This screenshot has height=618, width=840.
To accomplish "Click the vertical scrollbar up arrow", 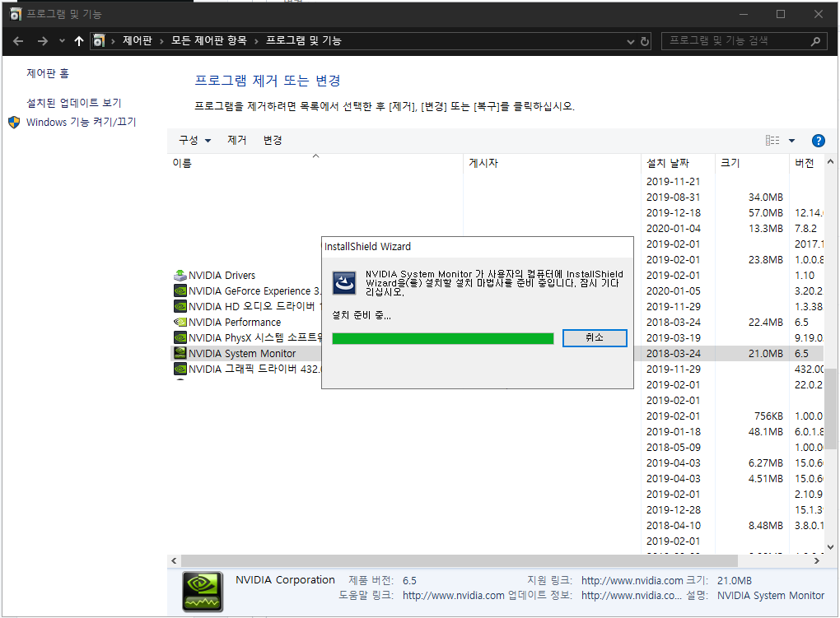I will coord(830,162).
